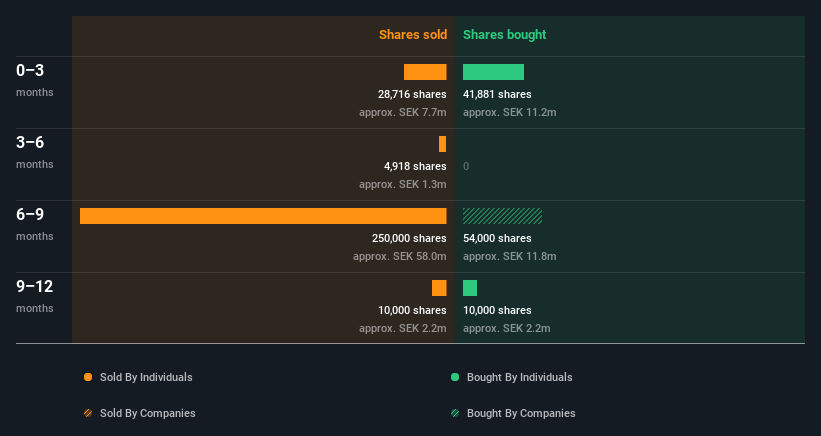
Task: Select the hatched 6–9 months bought bar
Action: tap(503, 216)
